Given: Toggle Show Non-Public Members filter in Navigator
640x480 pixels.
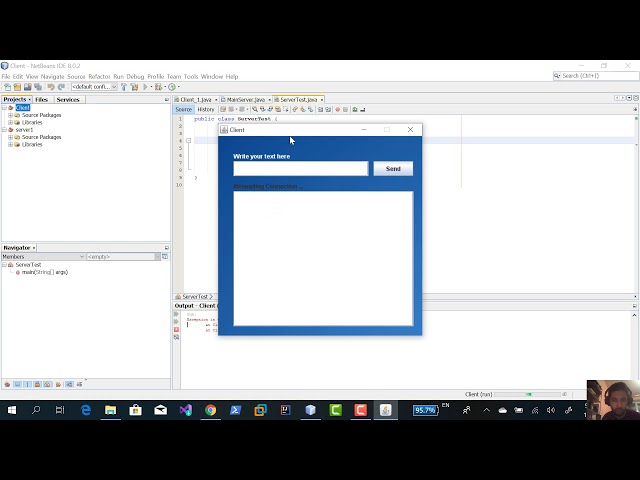Looking at the screenshot, I should (x=38, y=384).
